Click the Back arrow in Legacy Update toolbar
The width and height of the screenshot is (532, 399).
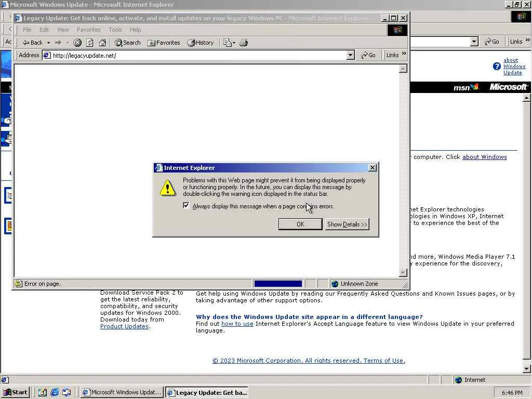coord(33,43)
